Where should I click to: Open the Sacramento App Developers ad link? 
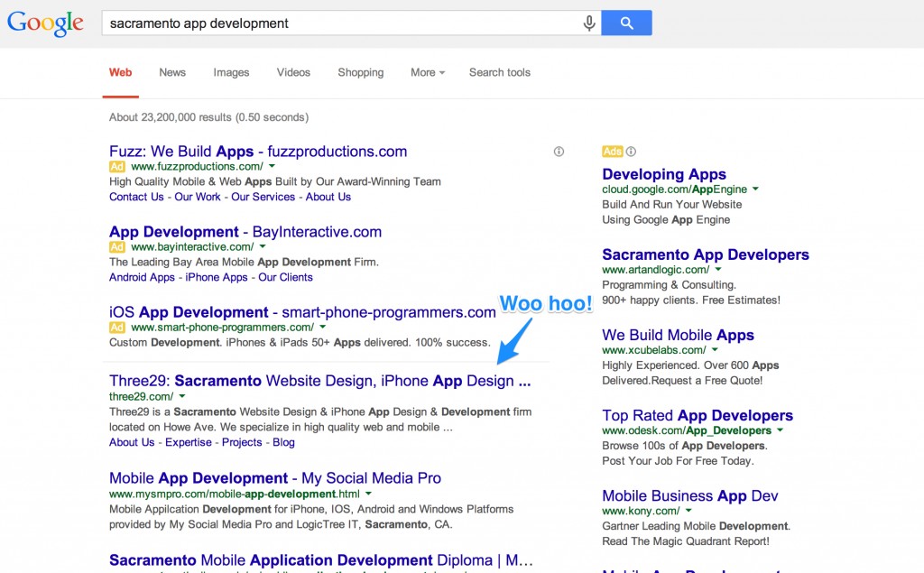tap(705, 254)
